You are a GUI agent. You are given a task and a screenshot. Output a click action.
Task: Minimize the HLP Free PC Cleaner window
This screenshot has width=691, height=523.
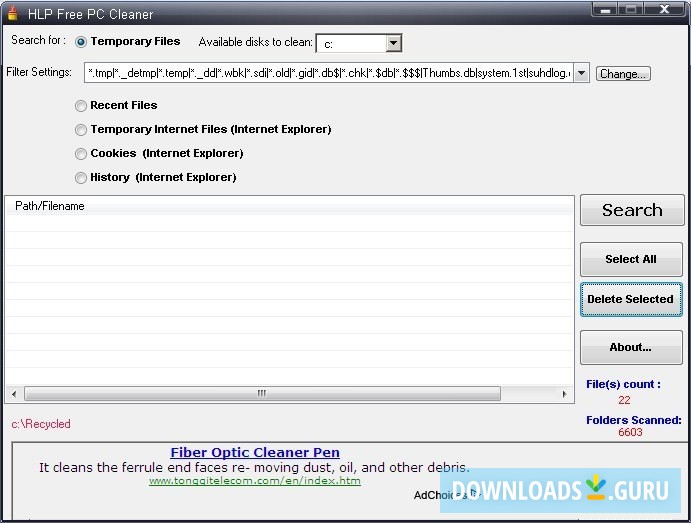(x=606, y=9)
